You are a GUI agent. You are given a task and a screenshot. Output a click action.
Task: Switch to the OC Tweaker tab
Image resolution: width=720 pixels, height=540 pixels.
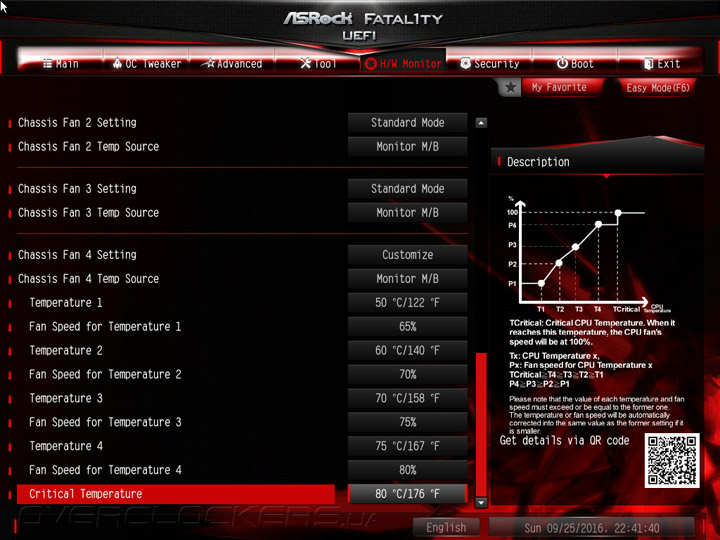click(x=147, y=63)
